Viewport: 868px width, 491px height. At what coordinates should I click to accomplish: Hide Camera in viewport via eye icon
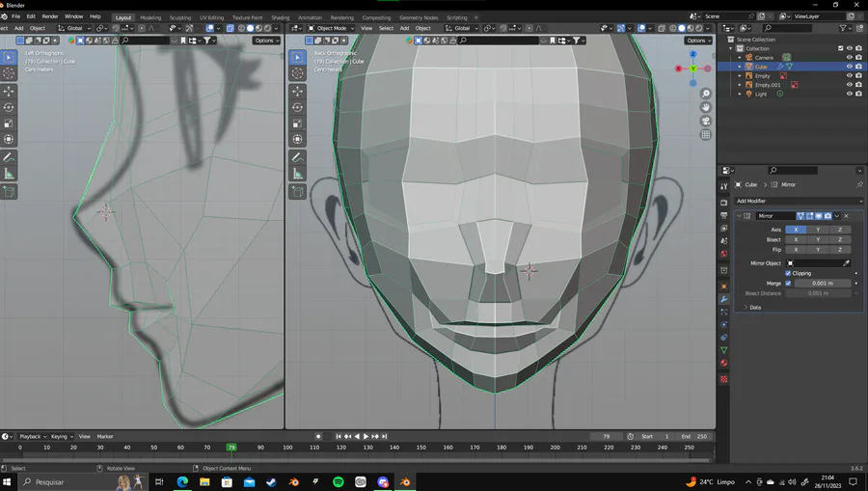point(849,58)
